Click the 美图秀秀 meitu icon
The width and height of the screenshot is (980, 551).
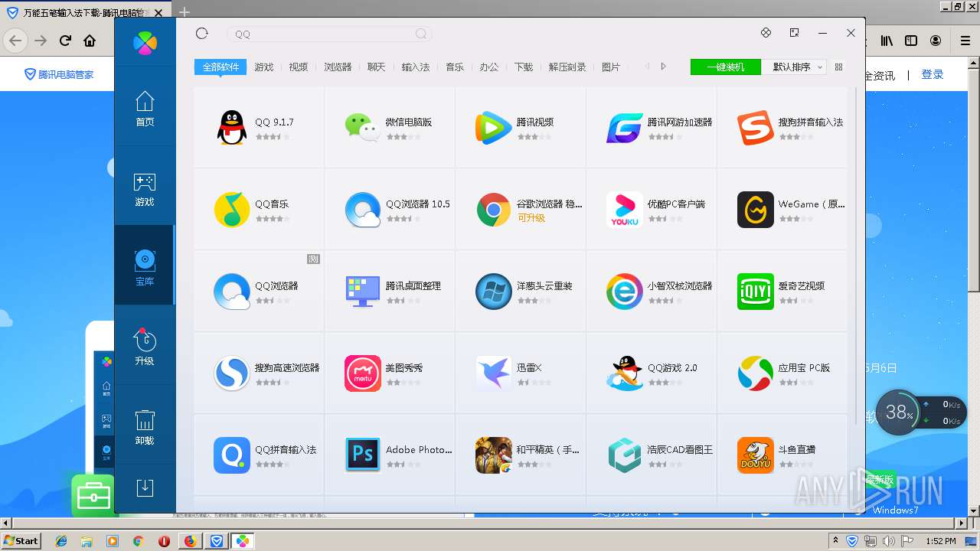click(363, 373)
